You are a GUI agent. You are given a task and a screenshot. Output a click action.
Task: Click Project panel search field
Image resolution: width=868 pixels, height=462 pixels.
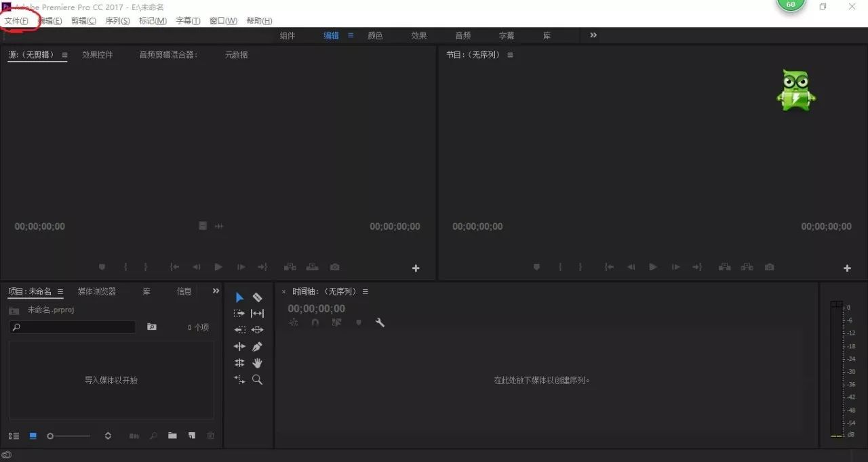pos(72,327)
